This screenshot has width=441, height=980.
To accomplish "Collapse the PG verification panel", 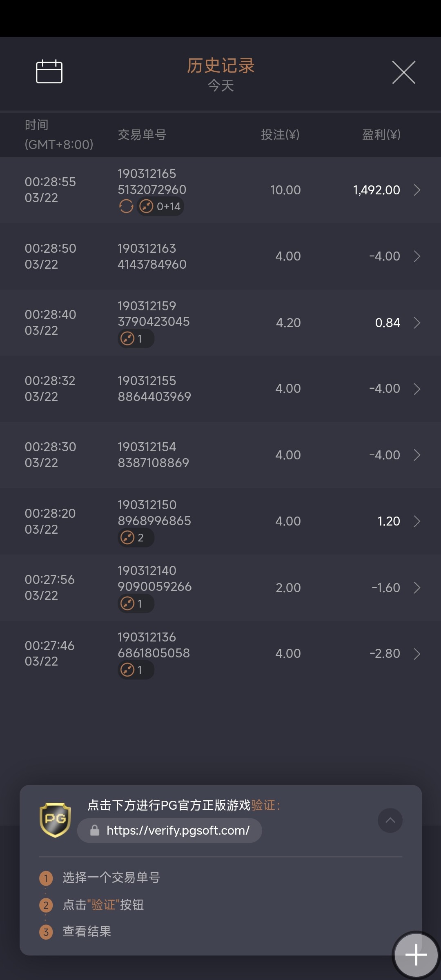I will point(390,820).
